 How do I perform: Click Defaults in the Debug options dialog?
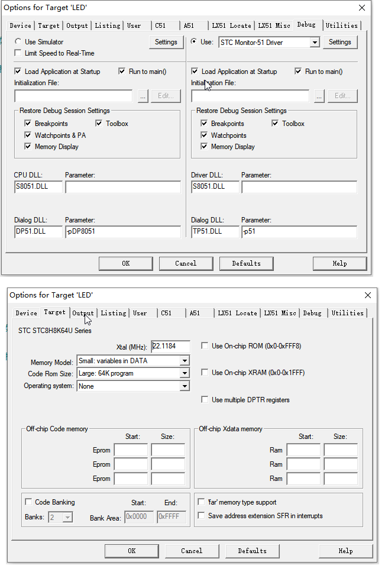(246, 263)
